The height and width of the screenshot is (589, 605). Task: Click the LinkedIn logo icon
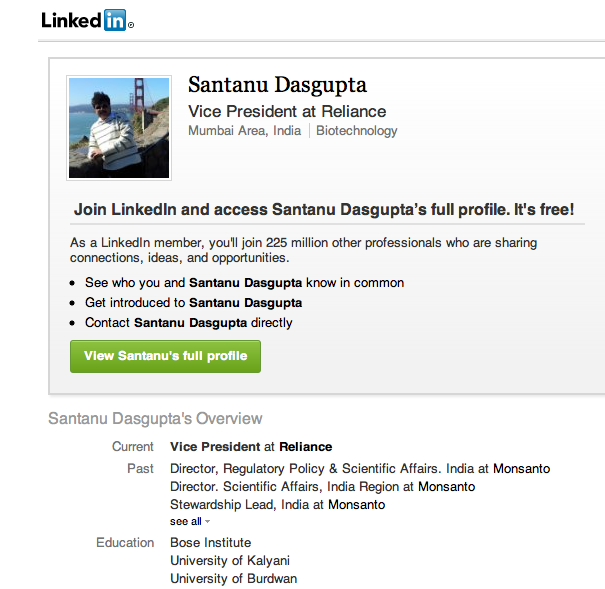click(88, 20)
